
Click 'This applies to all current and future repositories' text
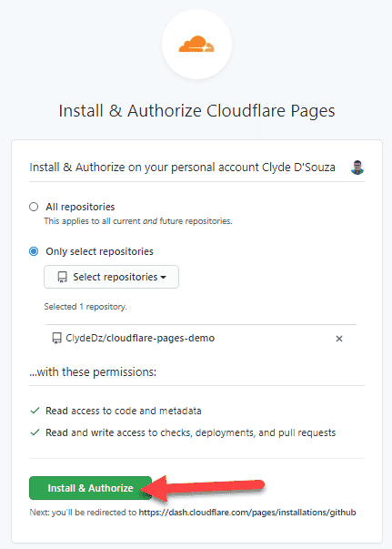click(x=138, y=221)
